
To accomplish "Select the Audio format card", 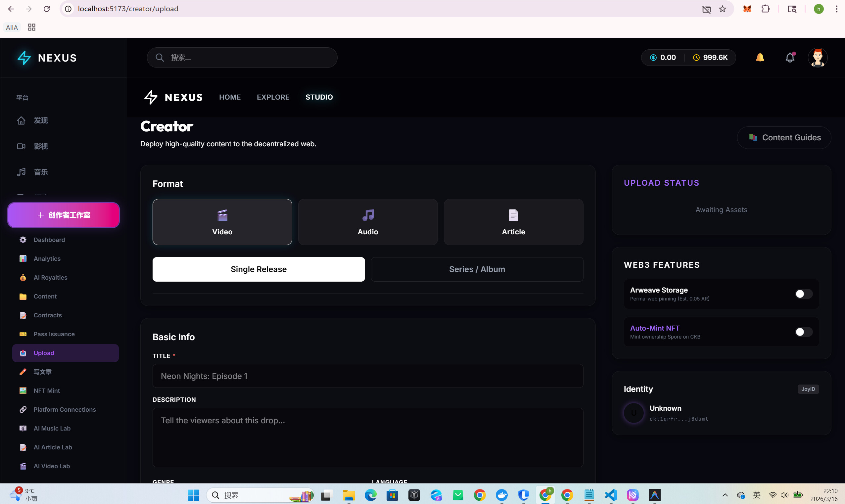I will click(x=368, y=222).
